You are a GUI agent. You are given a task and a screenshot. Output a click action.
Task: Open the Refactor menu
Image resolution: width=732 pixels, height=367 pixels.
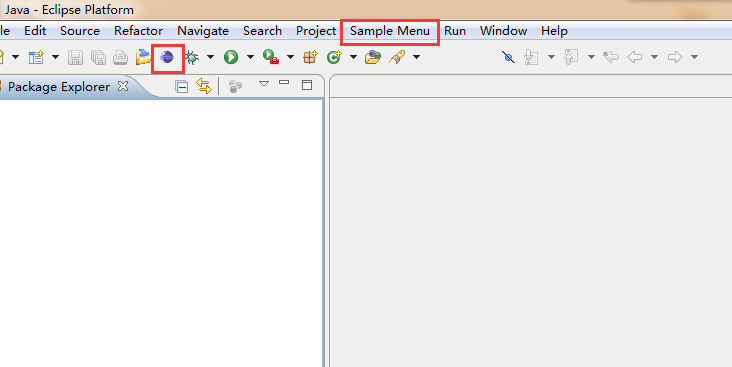138,31
